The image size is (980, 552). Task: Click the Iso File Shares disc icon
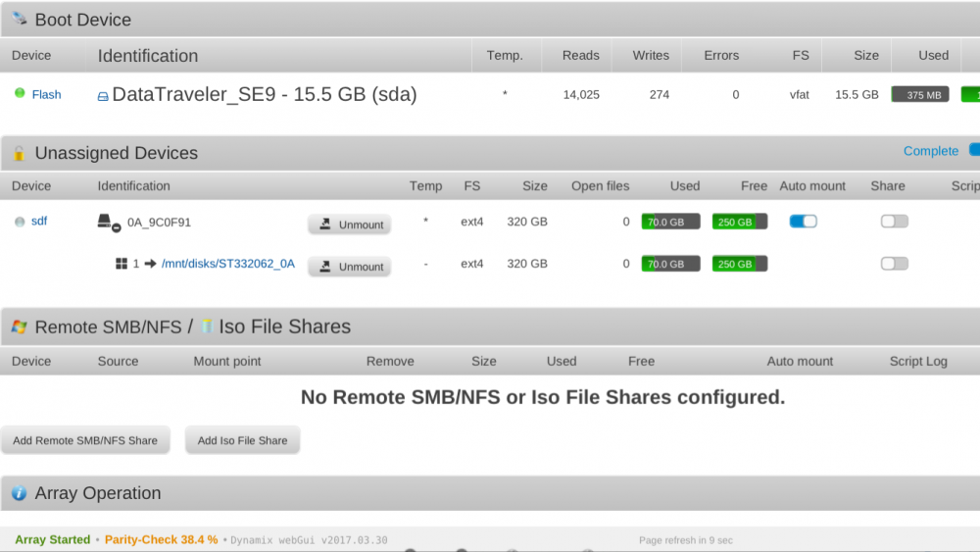207,326
